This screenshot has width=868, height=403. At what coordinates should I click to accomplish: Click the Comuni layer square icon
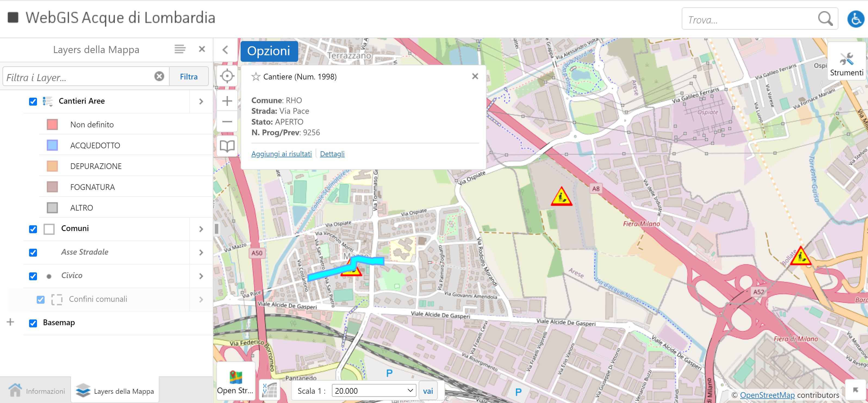click(49, 229)
